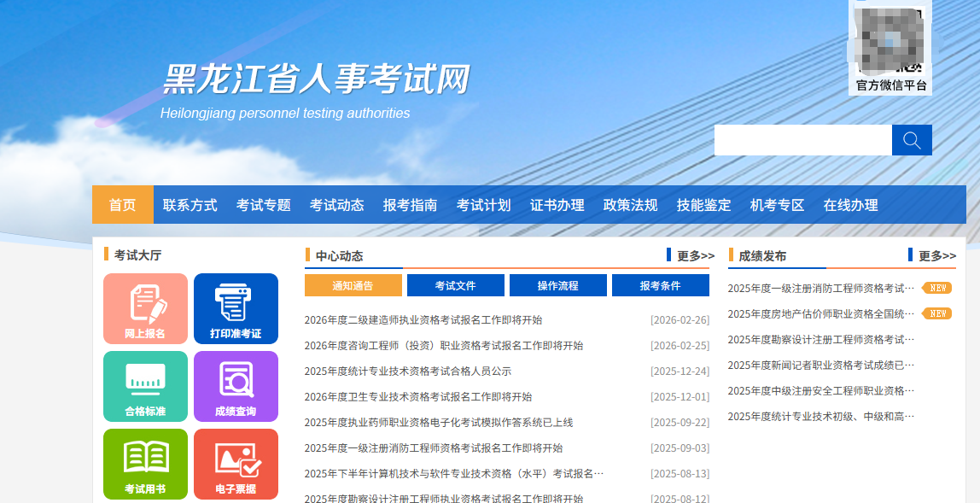Viewport: 980px width, 503px height.
Task: Activate the 报考条件 tab
Action: (x=660, y=285)
